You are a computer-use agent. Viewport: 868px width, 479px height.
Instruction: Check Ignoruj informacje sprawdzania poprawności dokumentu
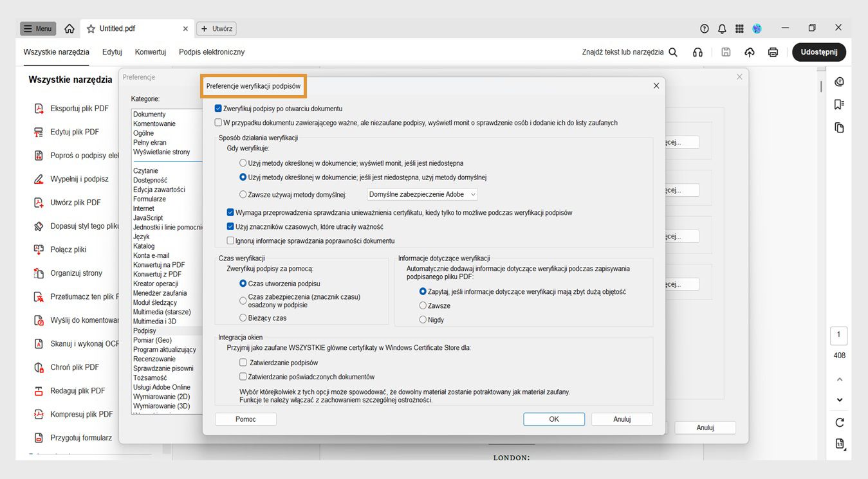click(230, 240)
